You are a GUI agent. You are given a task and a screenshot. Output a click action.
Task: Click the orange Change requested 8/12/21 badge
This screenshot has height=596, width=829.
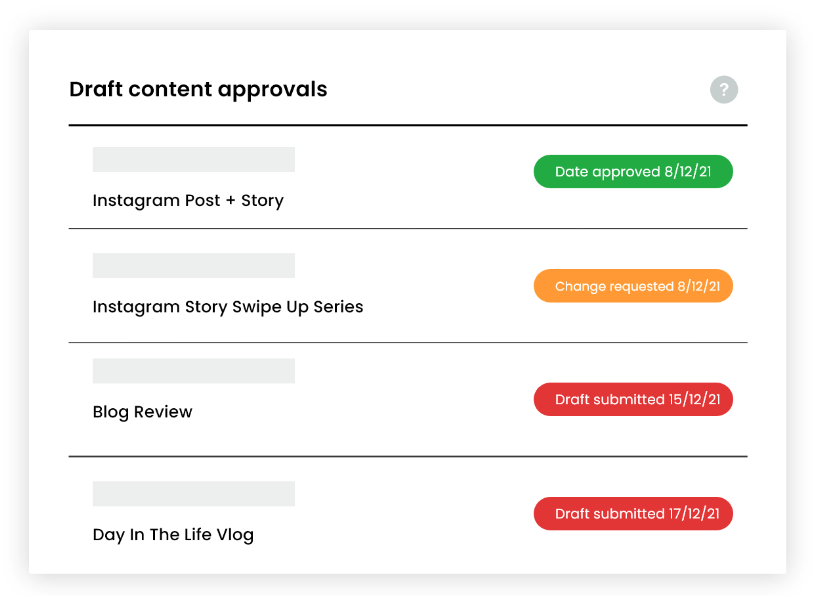point(633,286)
